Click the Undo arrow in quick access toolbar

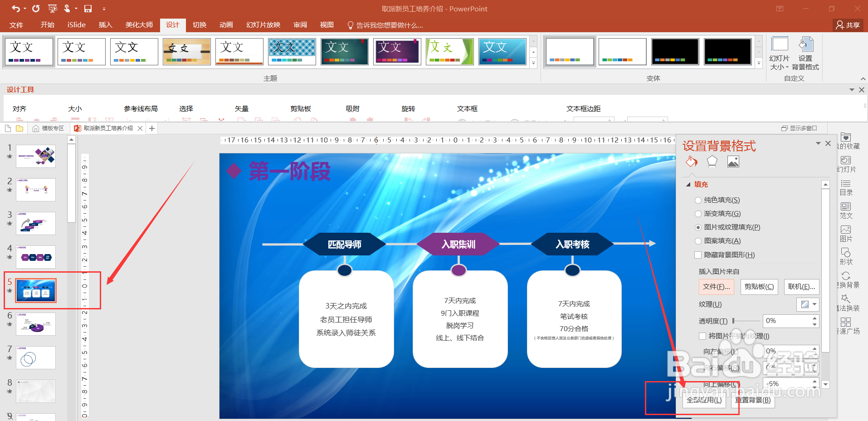[16, 8]
